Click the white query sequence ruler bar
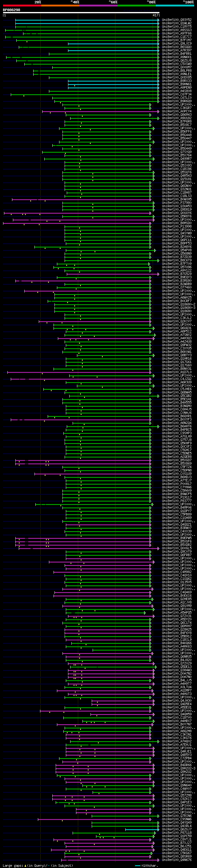 point(81,12)
